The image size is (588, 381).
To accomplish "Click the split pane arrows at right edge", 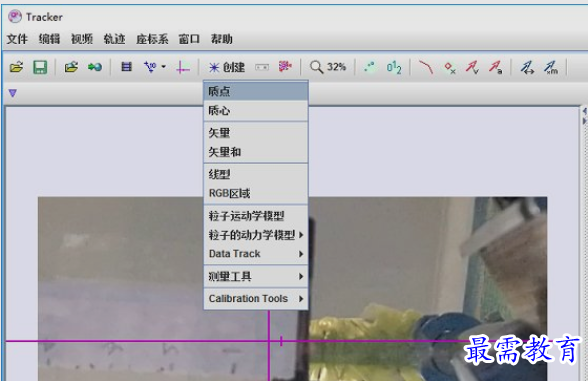I will click(584, 116).
